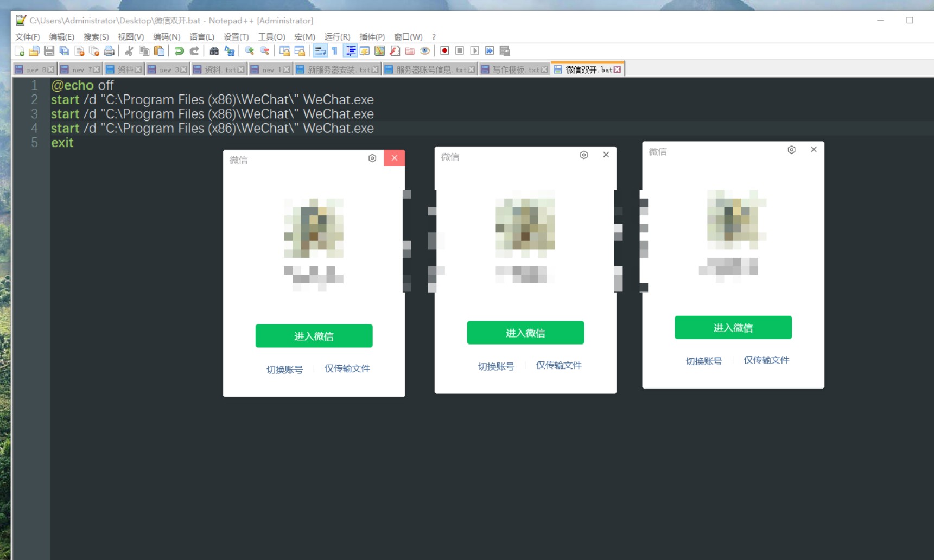Click the Redo toolbar icon
Screen dimensions: 934x560
194,51
